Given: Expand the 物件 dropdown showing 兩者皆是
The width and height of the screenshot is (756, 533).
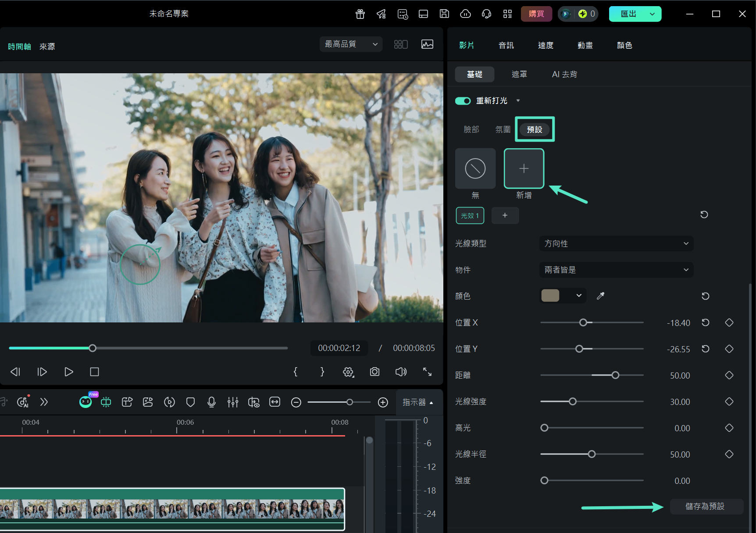Looking at the screenshot, I should pyautogui.click(x=616, y=270).
